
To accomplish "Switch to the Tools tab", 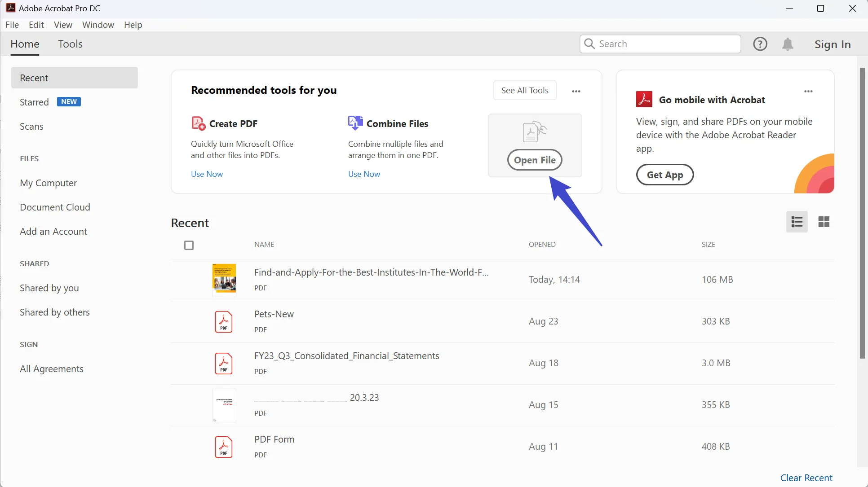I will (x=70, y=44).
